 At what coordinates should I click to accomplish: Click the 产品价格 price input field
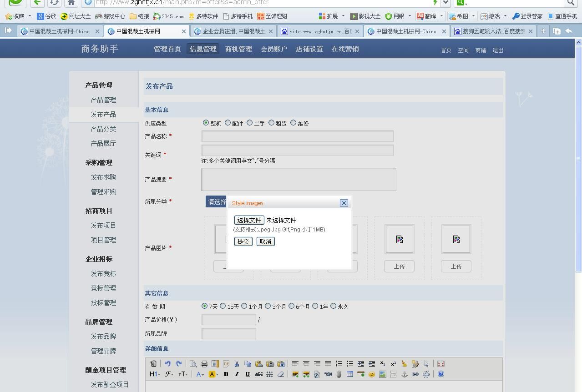[x=228, y=320]
